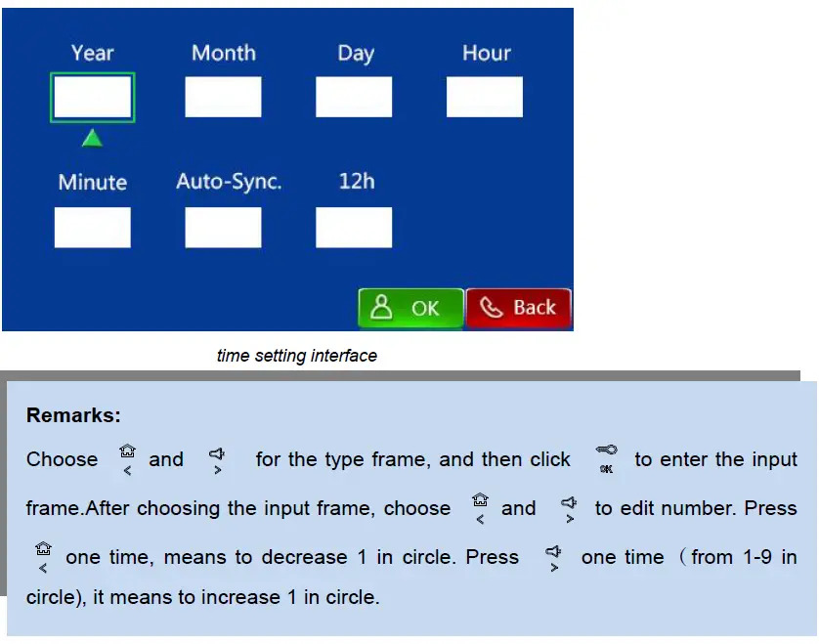
Task: Click home icon right after the word "Choose"
Action: 126,457
